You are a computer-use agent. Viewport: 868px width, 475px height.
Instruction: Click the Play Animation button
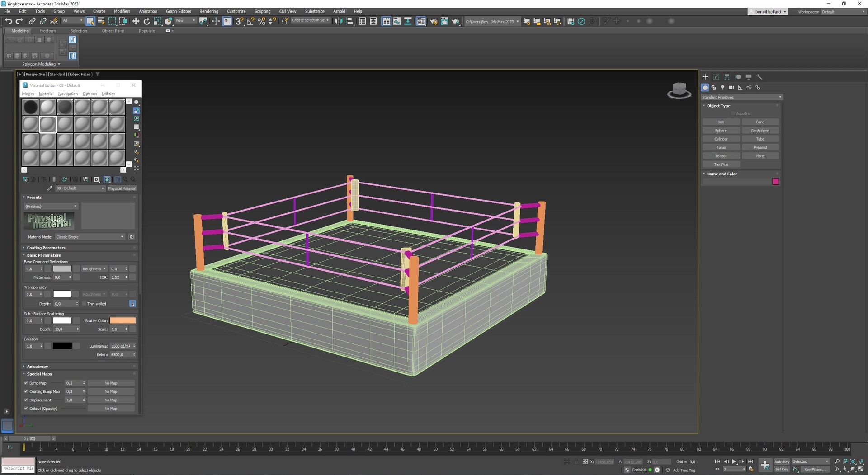(734, 461)
